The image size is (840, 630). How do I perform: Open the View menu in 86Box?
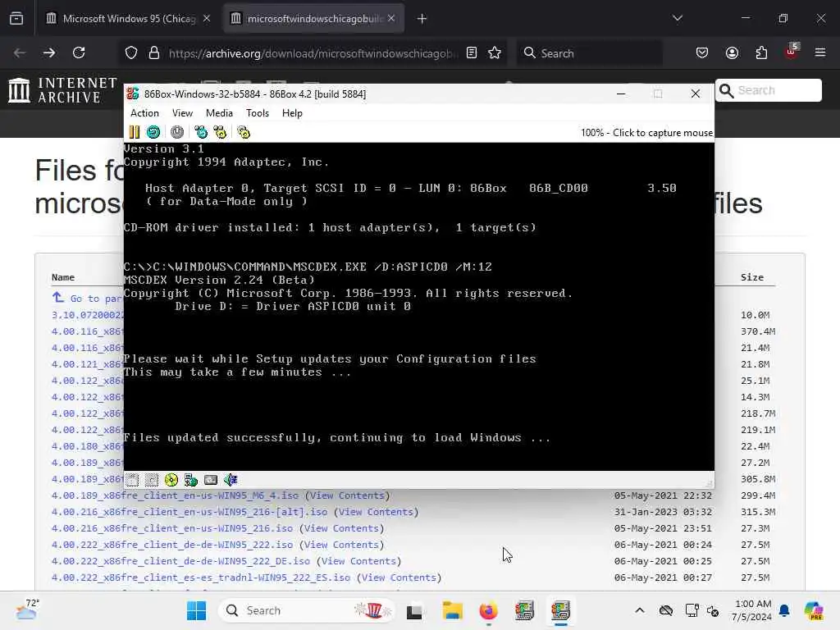tap(182, 113)
